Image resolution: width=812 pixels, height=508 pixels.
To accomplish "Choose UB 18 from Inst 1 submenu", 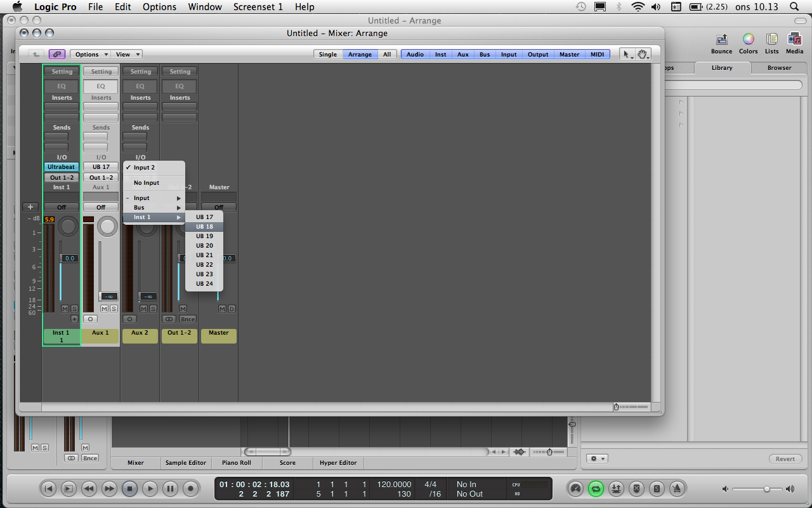I will click(x=204, y=227).
